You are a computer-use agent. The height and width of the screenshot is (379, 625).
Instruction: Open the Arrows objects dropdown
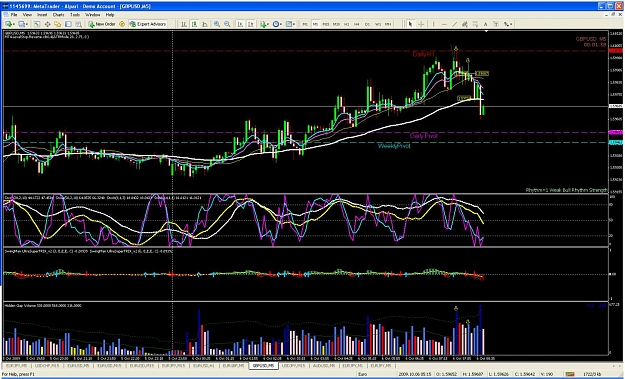(508, 24)
